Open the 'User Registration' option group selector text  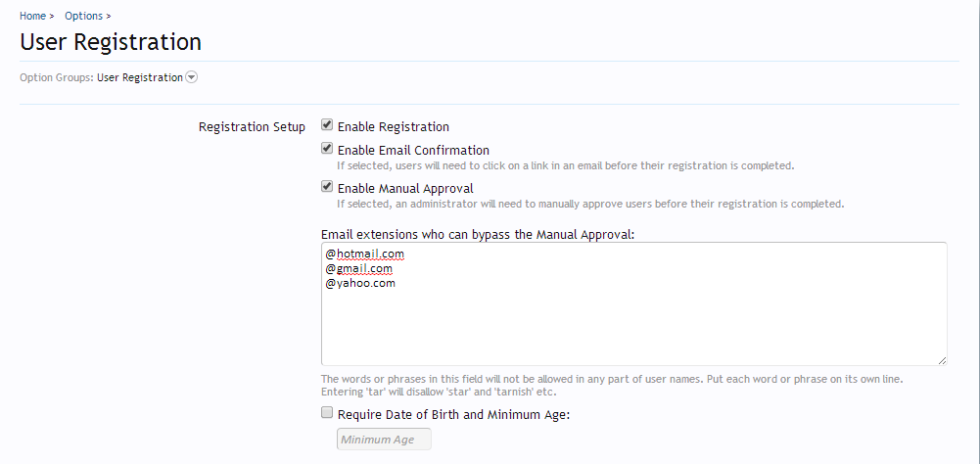(x=140, y=77)
